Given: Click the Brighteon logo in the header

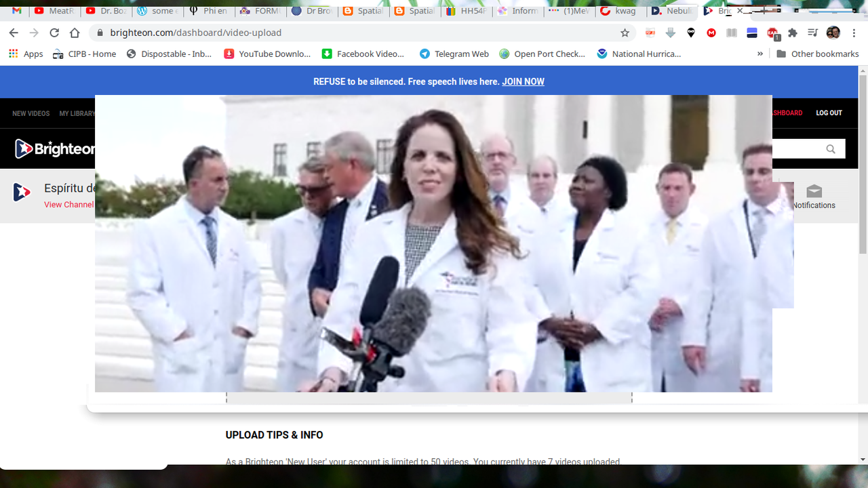Looking at the screenshot, I should click(x=54, y=148).
